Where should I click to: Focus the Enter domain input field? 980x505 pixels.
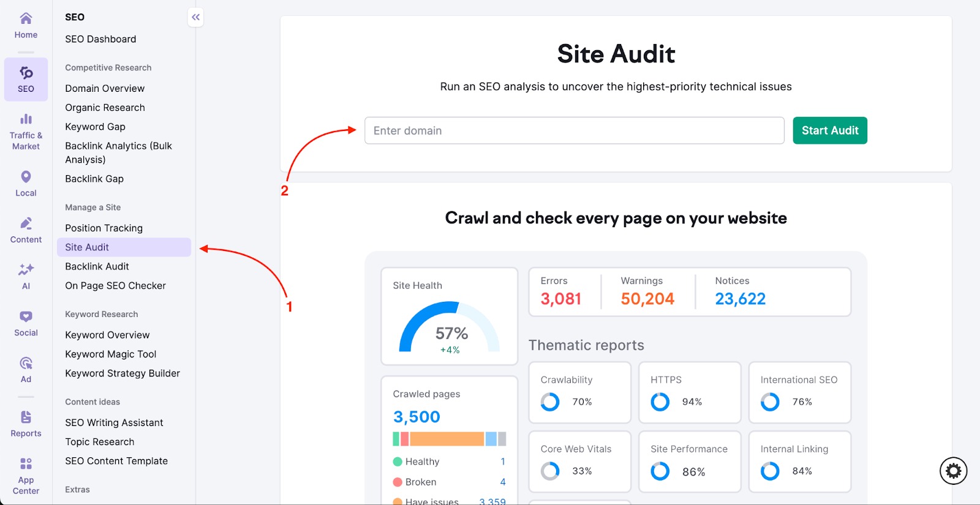coord(574,130)
